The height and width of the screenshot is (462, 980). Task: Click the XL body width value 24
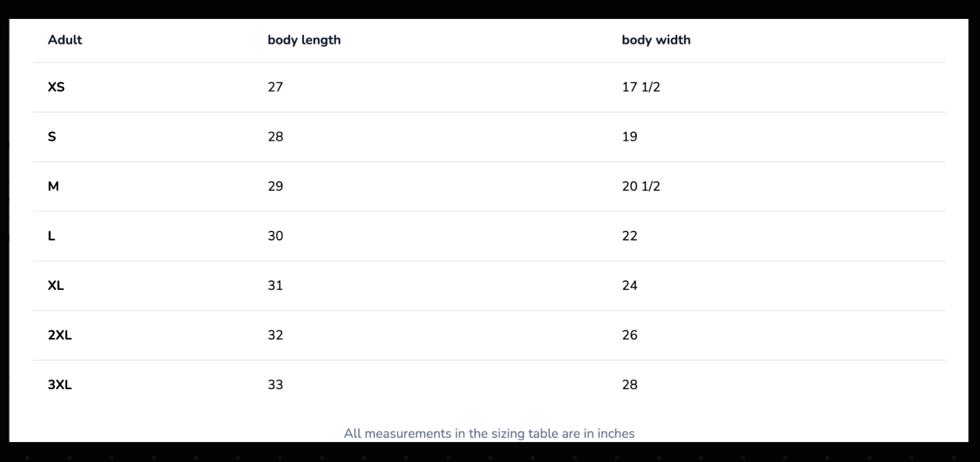pyautogui.click(x=629, y=286)
